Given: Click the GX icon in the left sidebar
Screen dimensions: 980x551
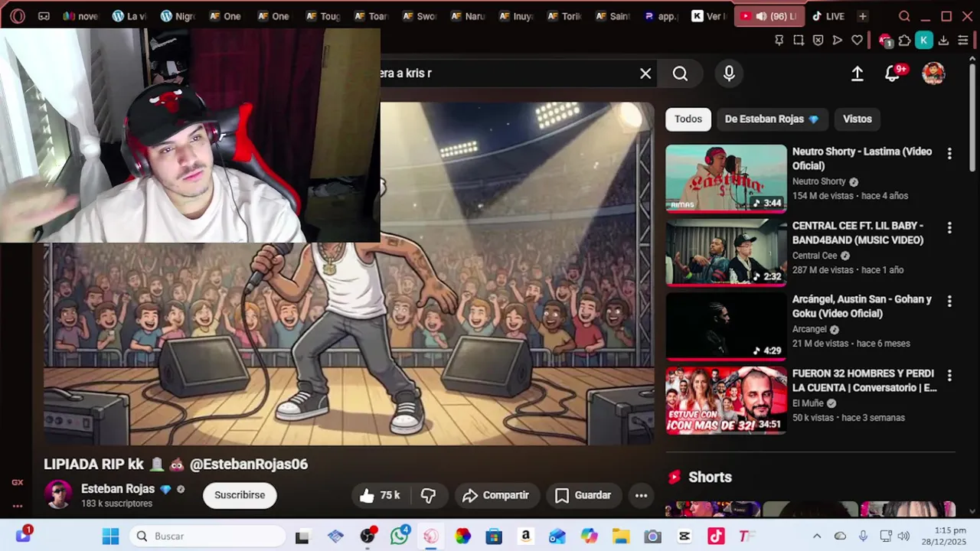Looking at the screenshot, I should [18, 482].
